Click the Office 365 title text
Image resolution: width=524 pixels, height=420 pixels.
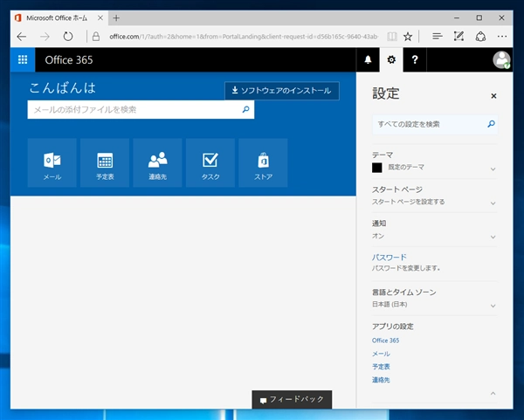coord(69,59)
